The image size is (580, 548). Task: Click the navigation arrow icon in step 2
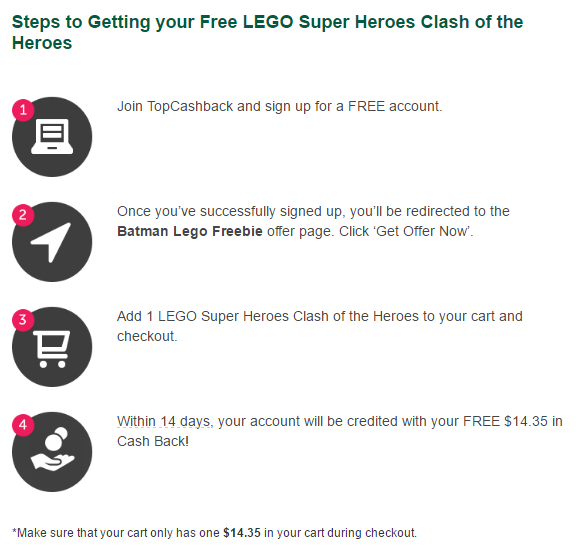[x=52, y=242]
